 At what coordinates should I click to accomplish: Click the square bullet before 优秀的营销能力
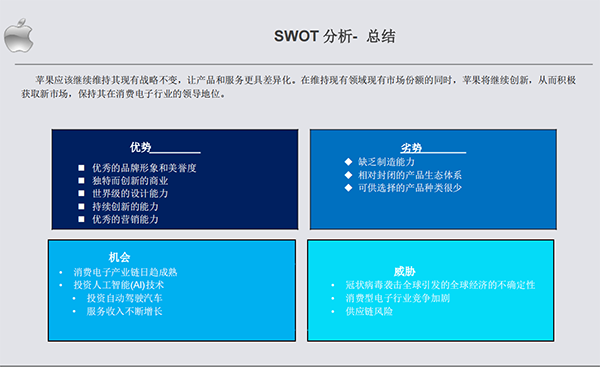81,219
